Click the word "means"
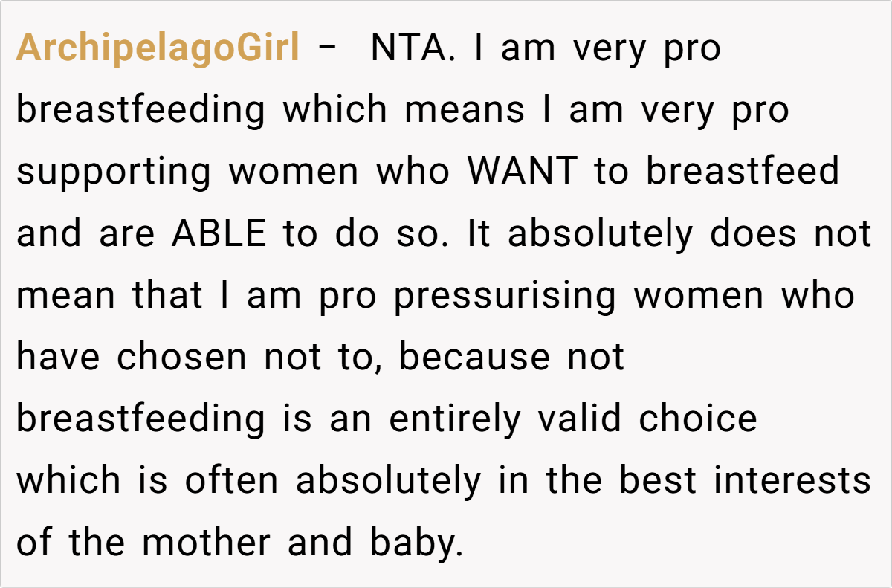This screenshot has height=588, width=892. [x=465, y=111]
